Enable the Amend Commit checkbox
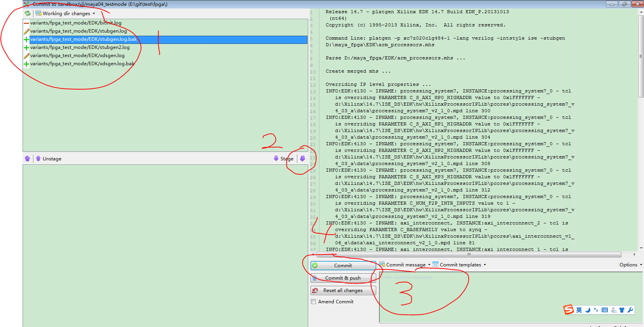Viewport: 644px width, 327px height. click(x=314, y=302)
